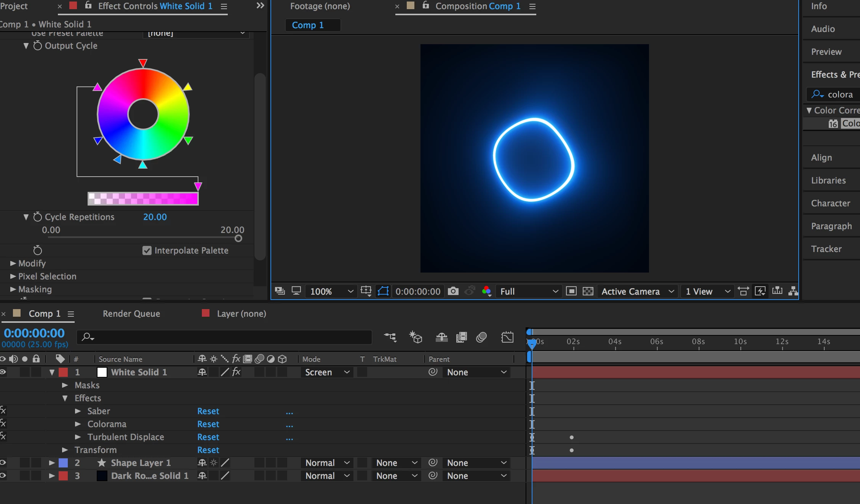This screenshot has height=504, width=860.
Task: Switch to the Render Queue tab
Action: point(131,314)
